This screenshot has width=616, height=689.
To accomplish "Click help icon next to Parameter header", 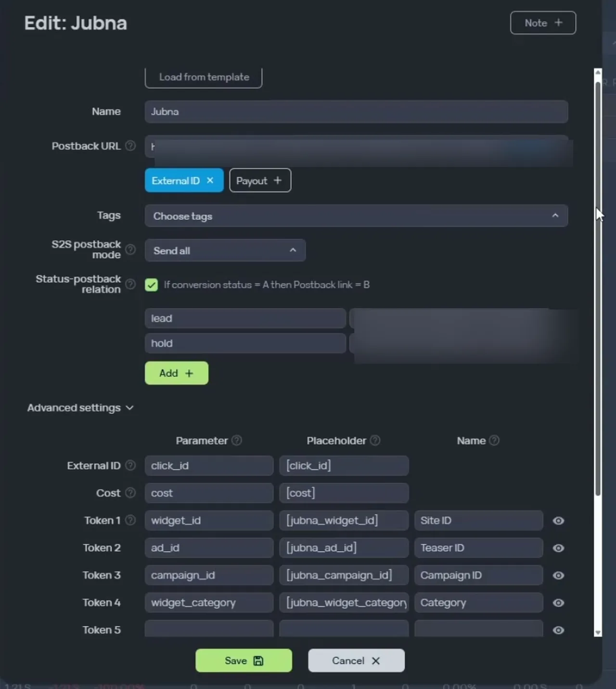I will (x=237, y=440).
